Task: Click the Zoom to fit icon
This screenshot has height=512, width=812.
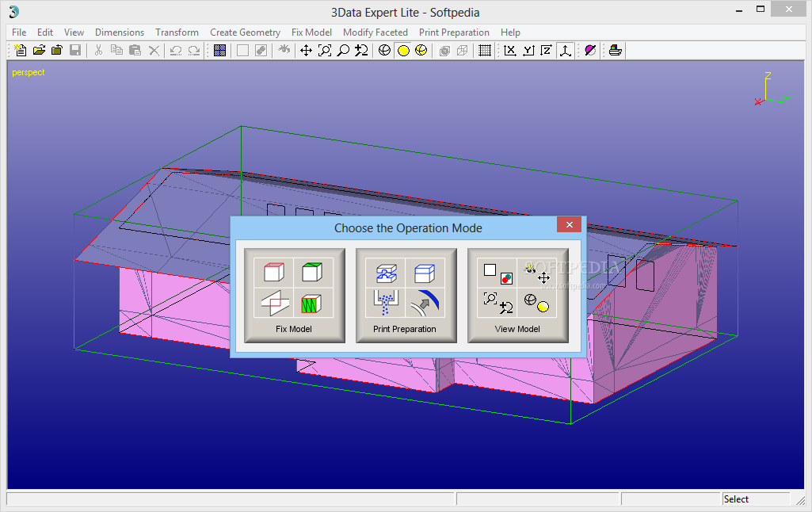Action: (x=325, y=50)
